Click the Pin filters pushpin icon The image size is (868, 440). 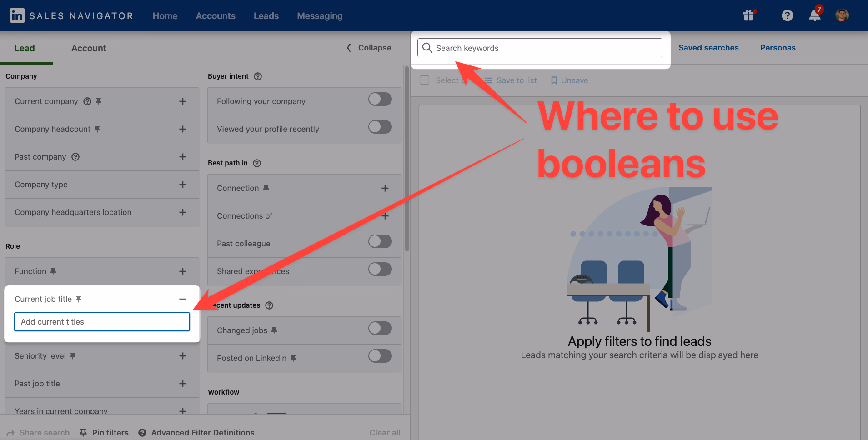[x=83, y=433]
